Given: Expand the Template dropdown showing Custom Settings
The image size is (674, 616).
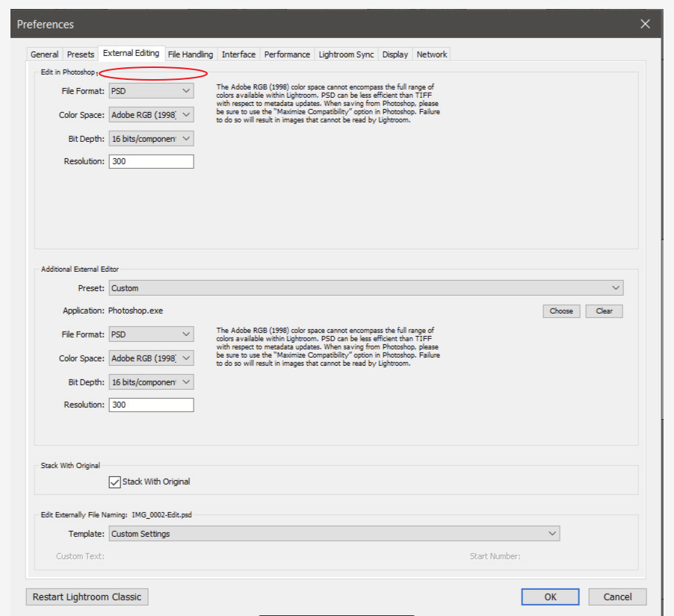Looking at the screenshot, I should click(x=333, y=533).
